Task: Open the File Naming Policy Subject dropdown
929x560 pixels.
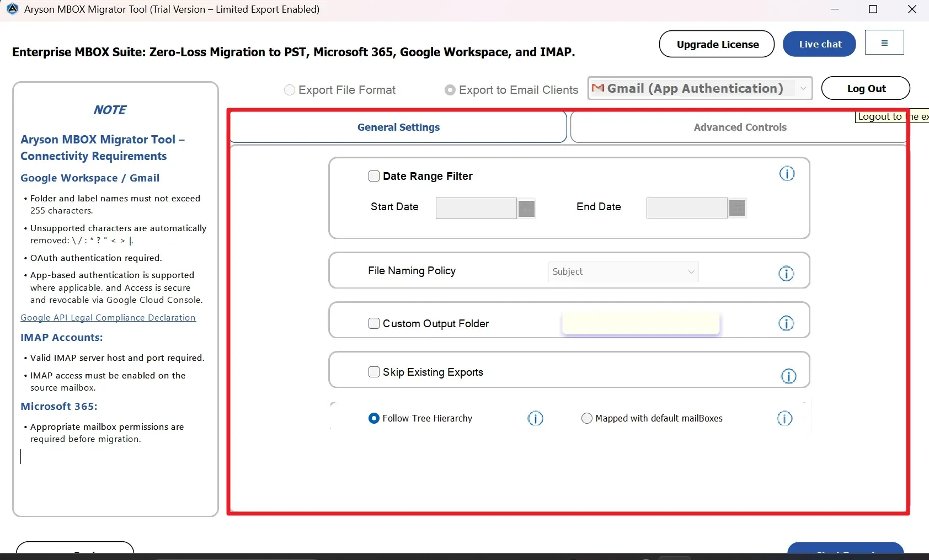Action: (623, 271)
